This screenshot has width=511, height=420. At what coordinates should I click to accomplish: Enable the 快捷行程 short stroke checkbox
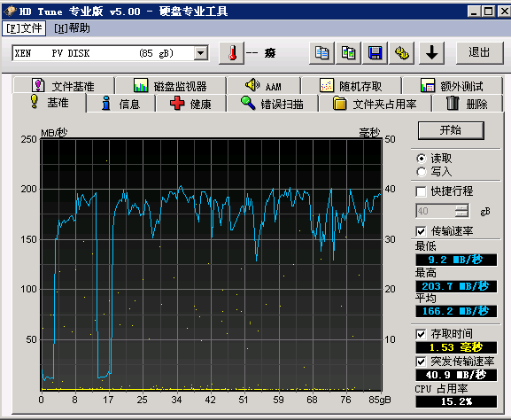pos(421,191)
